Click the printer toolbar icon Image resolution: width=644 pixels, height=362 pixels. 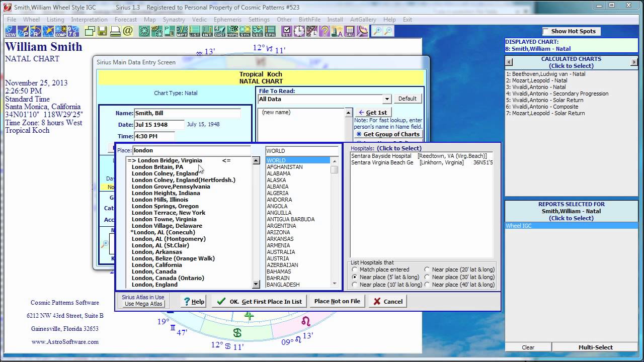tap(115, 31)
